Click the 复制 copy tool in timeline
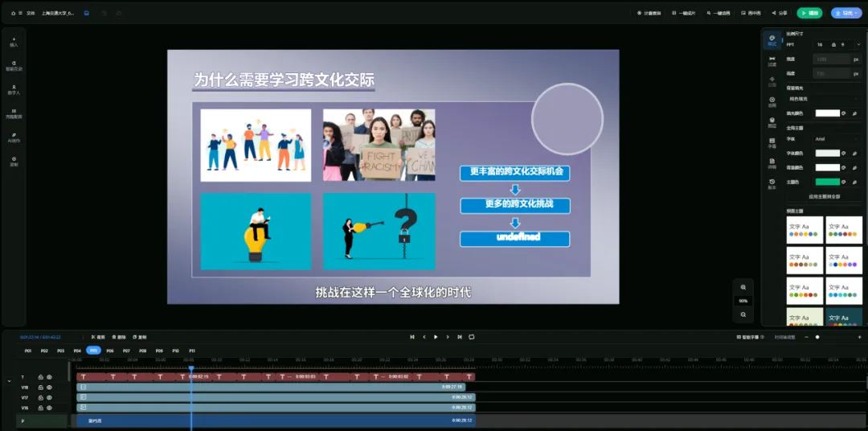Image resolution: width=868 pixels, height=431 pixels. click(140, 337)
